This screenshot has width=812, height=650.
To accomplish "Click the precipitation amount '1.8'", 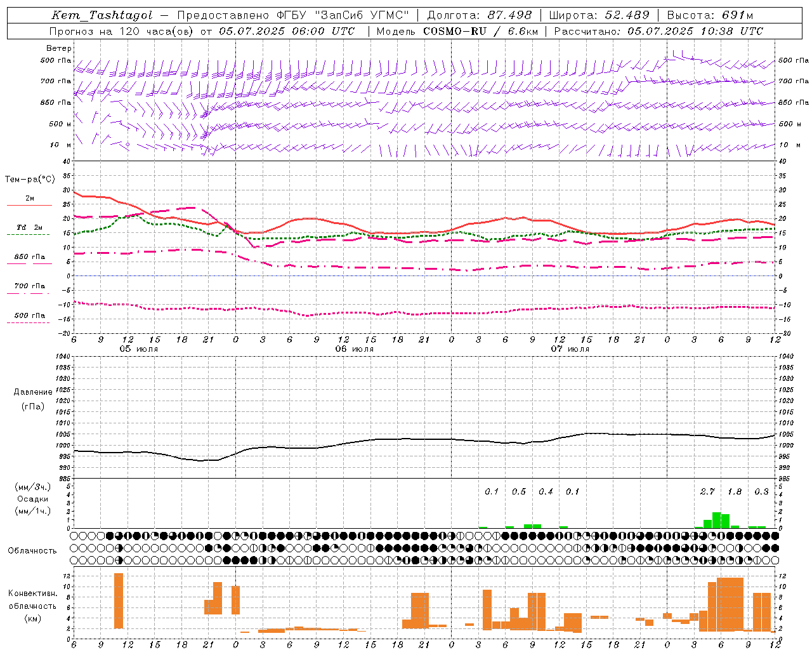I will coord(735,491).
